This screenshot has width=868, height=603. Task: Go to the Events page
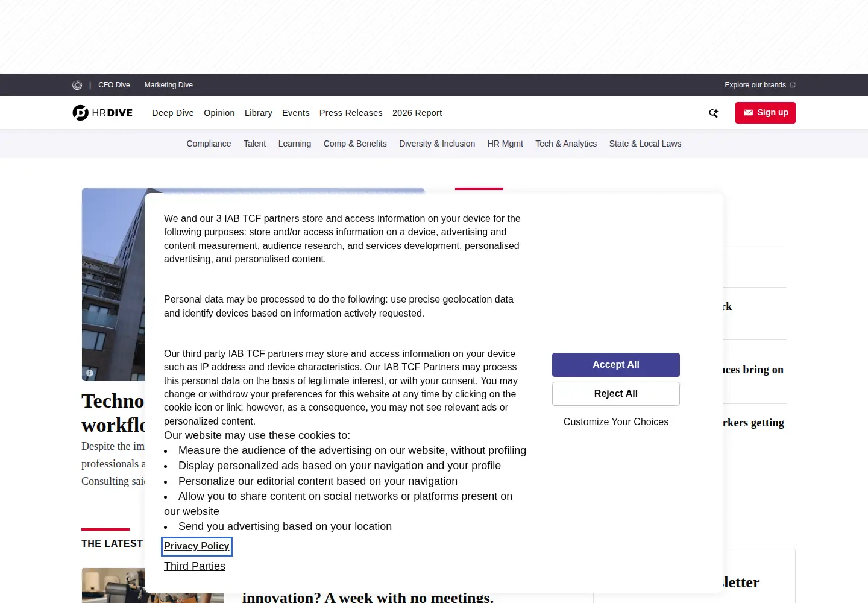(296, 113)
